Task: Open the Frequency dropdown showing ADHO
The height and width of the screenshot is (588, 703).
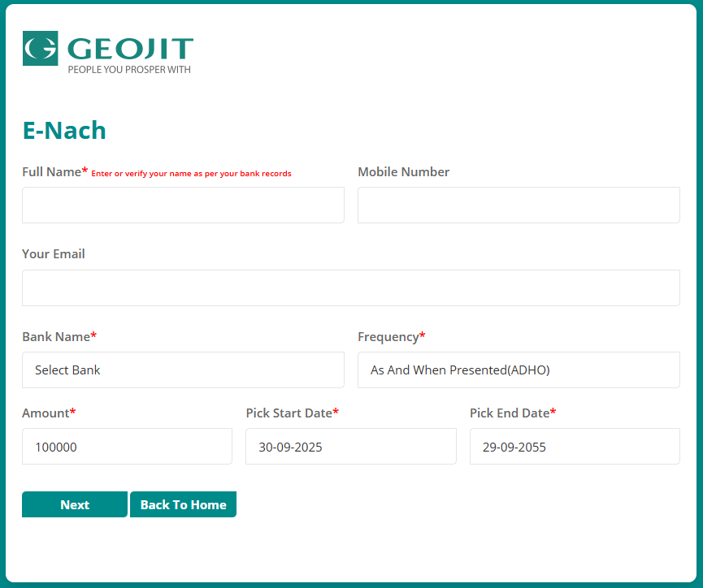Action: click(519, 370)
